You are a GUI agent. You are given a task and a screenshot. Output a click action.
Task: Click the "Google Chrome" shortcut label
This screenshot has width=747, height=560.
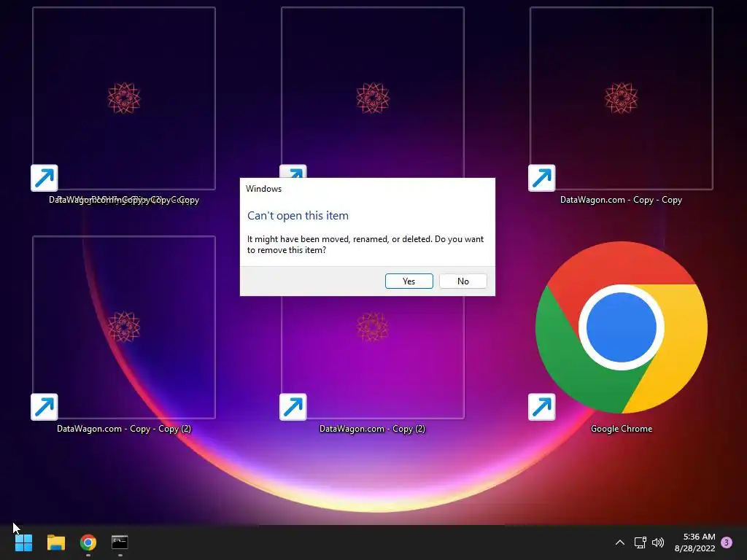click(622, 429)
